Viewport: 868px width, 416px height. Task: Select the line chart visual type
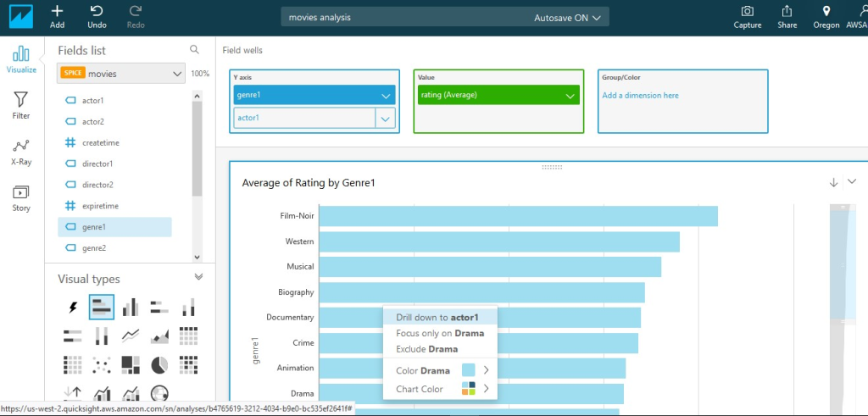131,336
